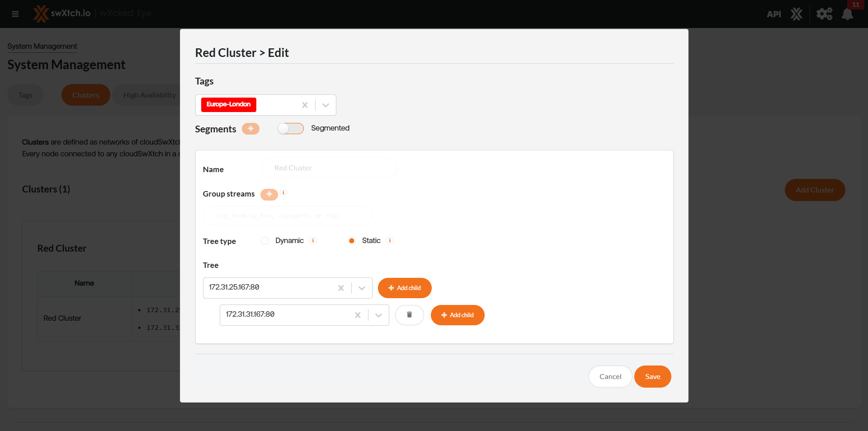Viewport: 868px width, 431px height.
Task: Open the hamburger navigation menu
Action: click(15, 14)
